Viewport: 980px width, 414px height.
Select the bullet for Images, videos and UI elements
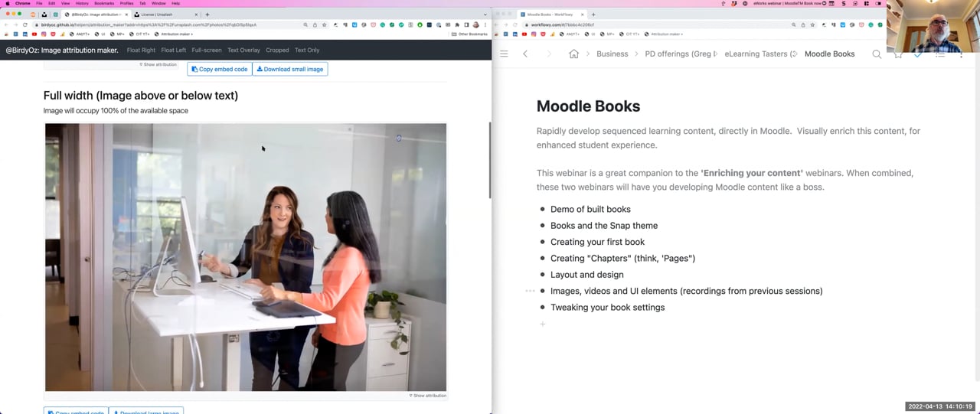point(543,291)
